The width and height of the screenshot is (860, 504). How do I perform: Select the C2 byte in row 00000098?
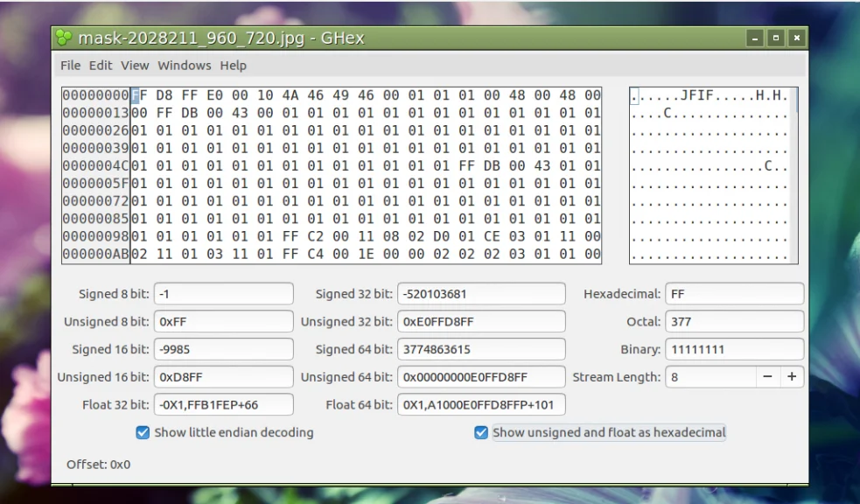[x=315, y=236]
